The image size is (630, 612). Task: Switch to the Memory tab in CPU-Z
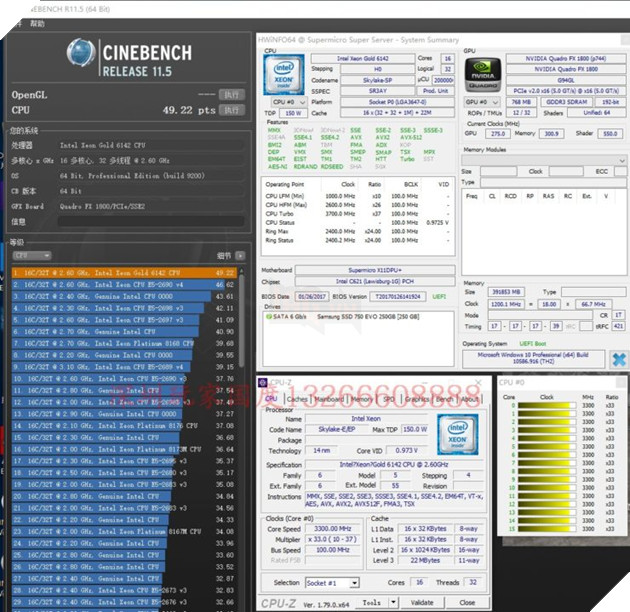coord(362,399)
